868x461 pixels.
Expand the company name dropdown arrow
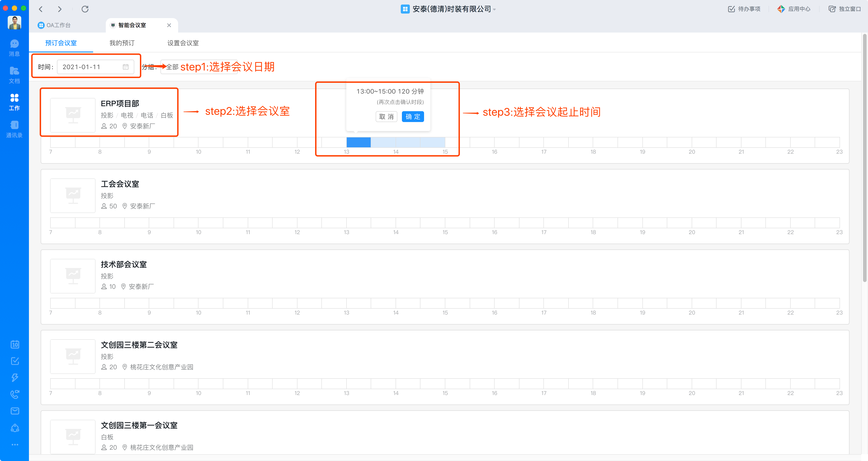(x=495, y=9)
